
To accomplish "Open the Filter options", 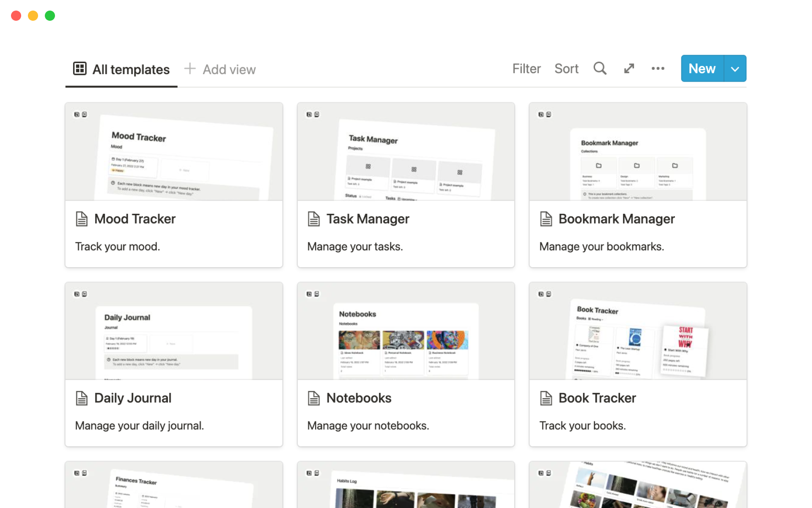I will [x=526, y=69].
